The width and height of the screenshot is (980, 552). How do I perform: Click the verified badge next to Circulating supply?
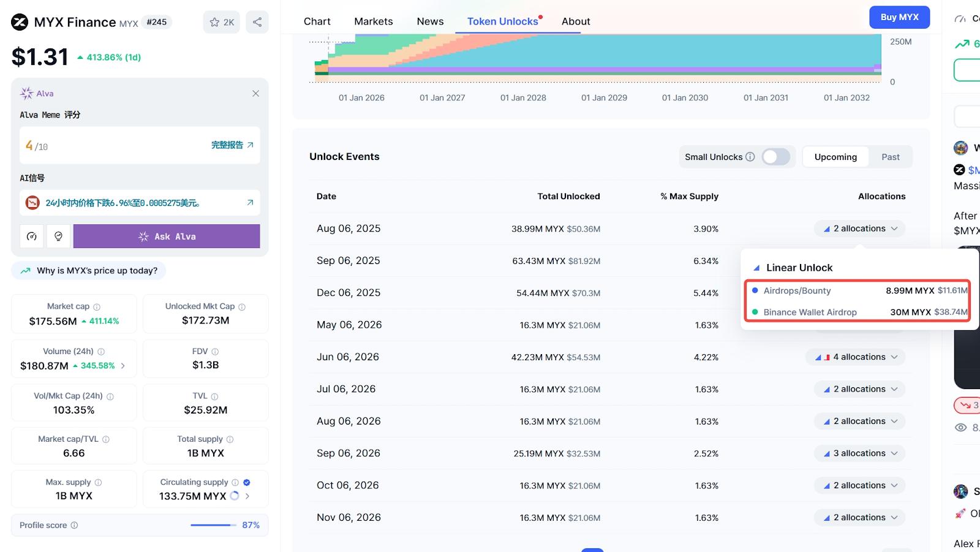coord(247,483)
